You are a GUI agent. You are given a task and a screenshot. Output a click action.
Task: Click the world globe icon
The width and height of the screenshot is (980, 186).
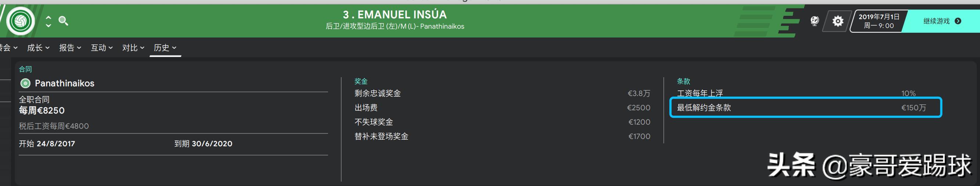814,21
